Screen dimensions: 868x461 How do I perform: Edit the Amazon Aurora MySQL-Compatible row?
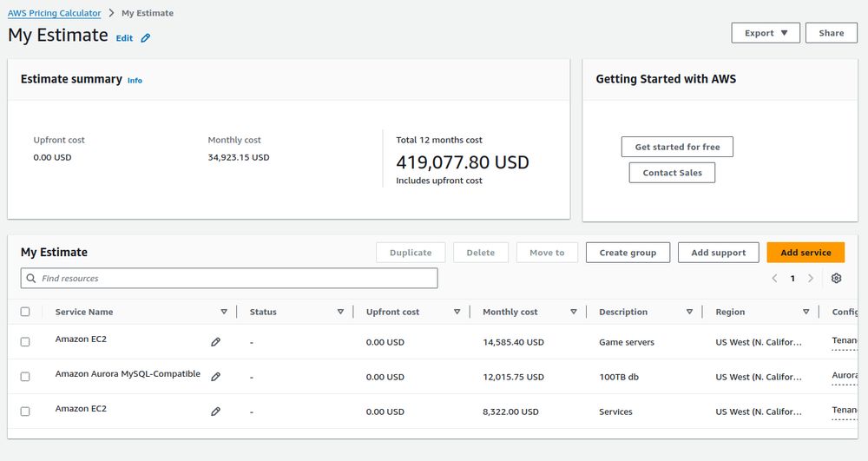point(216,377)
